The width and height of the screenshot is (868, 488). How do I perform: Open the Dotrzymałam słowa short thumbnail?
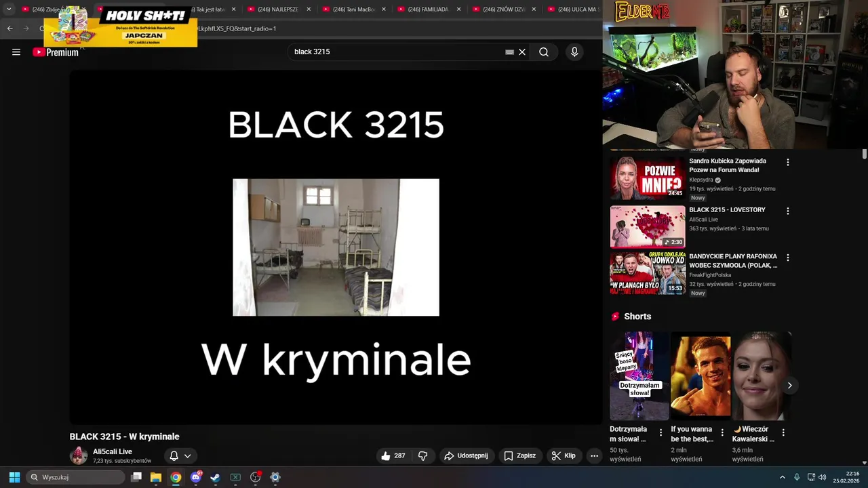click(639, 375)
